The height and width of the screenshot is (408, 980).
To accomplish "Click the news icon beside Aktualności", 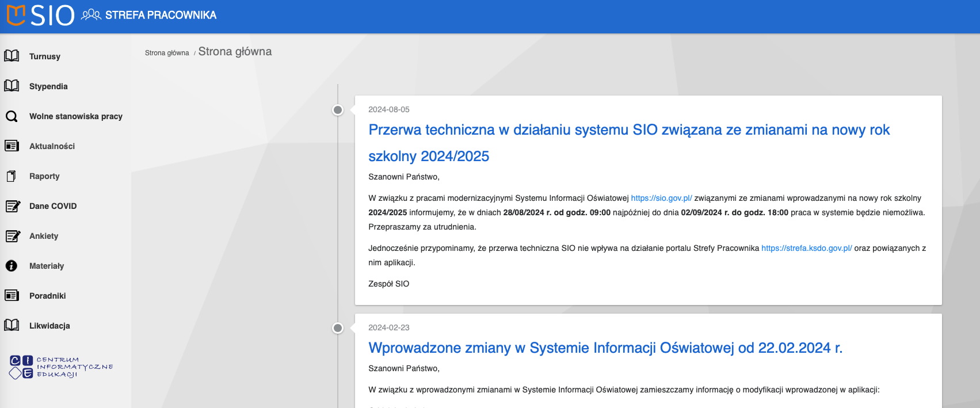I will pyautogui.click(x=12, y=146).
